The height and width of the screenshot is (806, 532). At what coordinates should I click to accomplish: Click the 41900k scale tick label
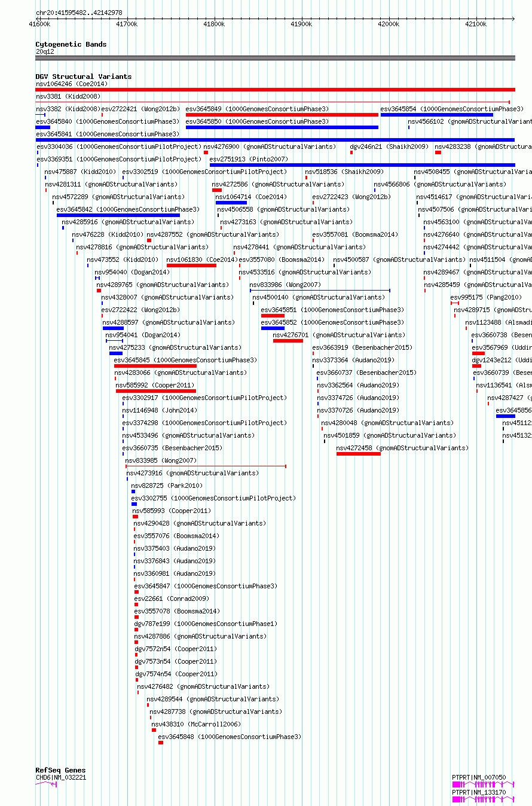[x=301, y=25]
